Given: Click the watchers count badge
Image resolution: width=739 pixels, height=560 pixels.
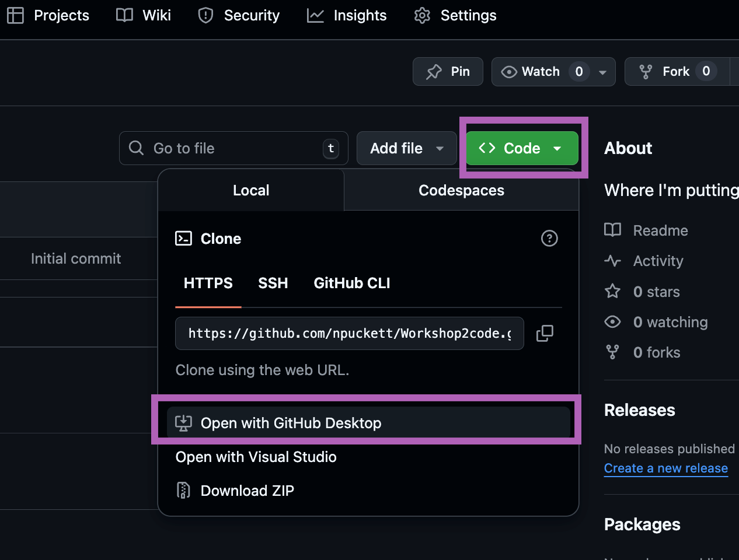Looking at the screenshot, I should 579,72.
